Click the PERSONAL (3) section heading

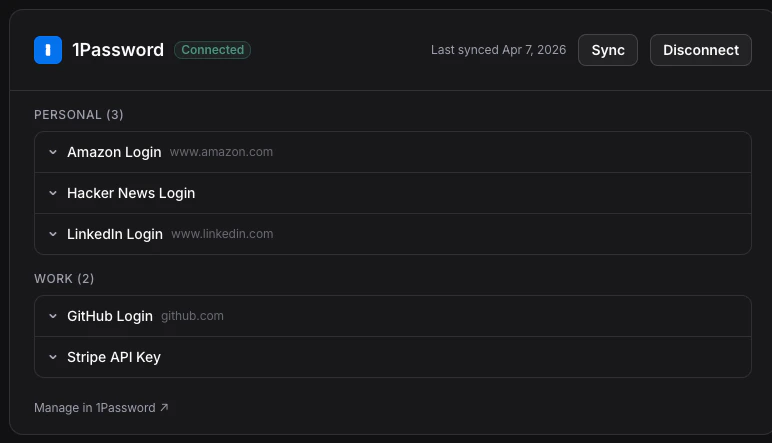click(79, 115)
